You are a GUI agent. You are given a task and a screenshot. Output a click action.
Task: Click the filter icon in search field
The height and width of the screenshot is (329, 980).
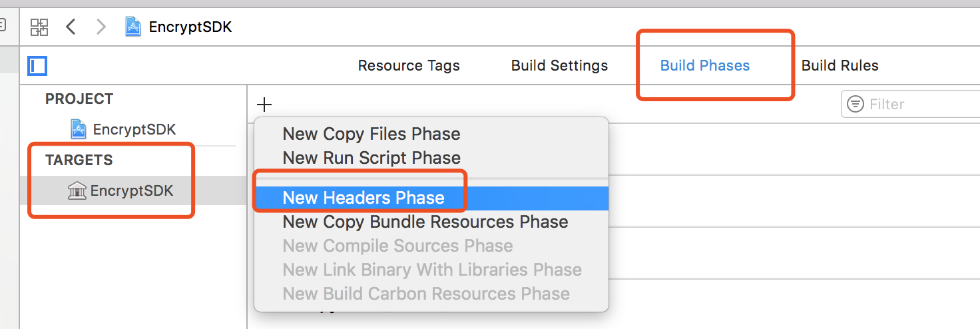tap(856, 105)
